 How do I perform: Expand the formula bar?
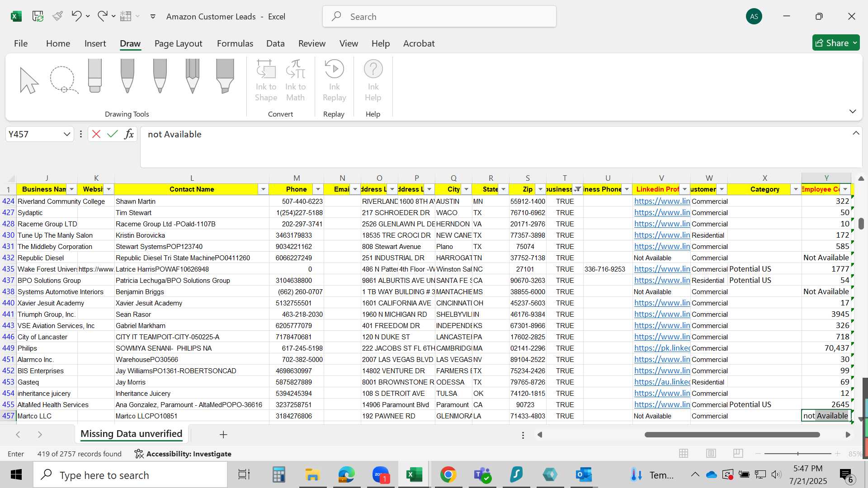pyautogui.click(x=856, y=133)
